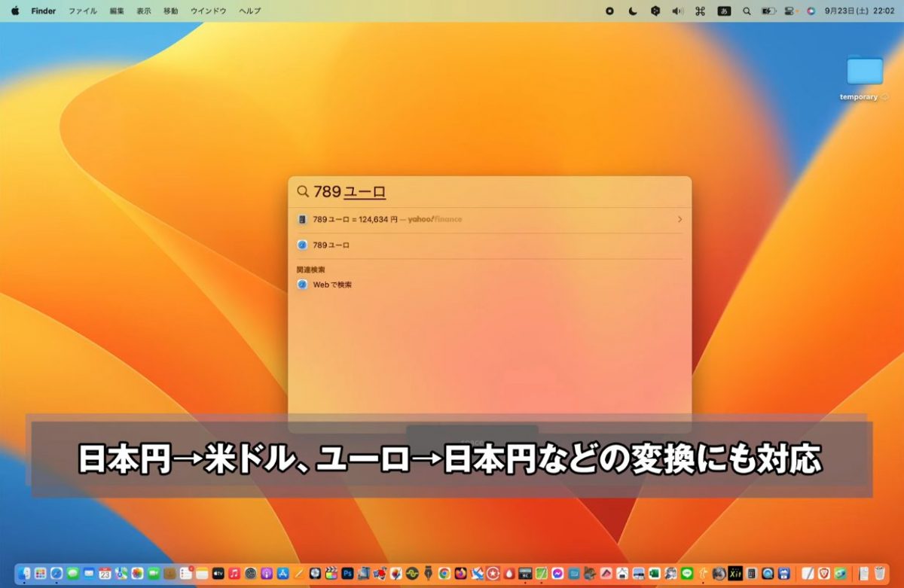The width and height of the screenshot is (904, 588).
Task: Launch Safari from the Dock
Action: point(56,574)
